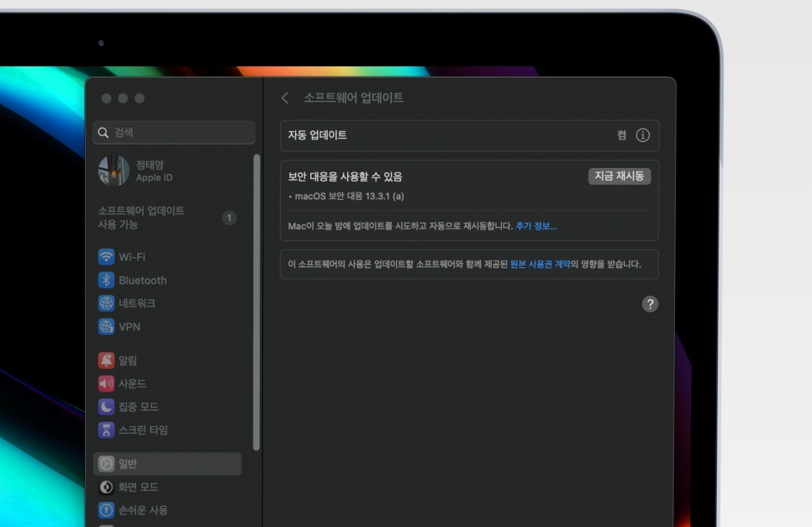Select 사운드 label in sidebar
Viewport: 812px width, 527px height.
[x=133, y=383]
